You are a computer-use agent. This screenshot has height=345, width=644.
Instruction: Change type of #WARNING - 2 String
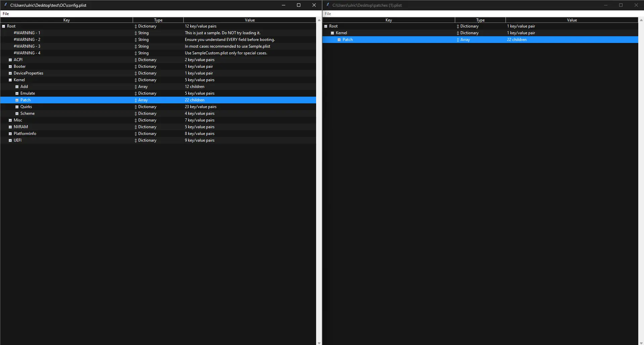136,40
